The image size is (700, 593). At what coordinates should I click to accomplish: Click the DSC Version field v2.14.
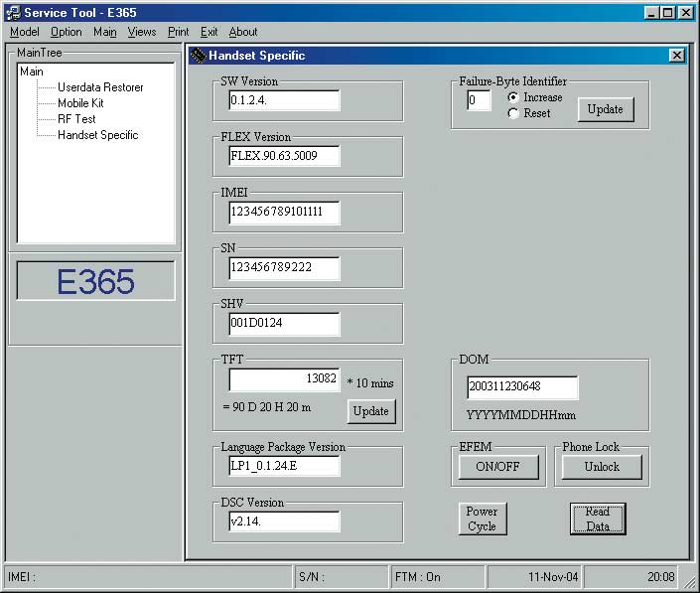284,521
